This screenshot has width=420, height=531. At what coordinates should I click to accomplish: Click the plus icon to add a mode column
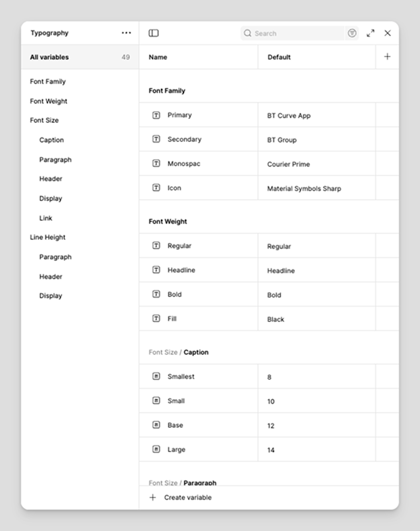pos(387,57)
